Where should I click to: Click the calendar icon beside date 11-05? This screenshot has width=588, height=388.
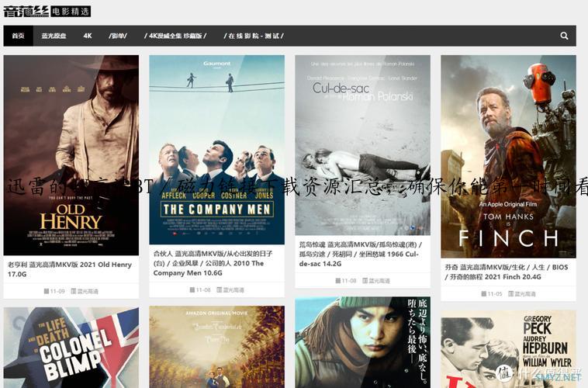483,294
